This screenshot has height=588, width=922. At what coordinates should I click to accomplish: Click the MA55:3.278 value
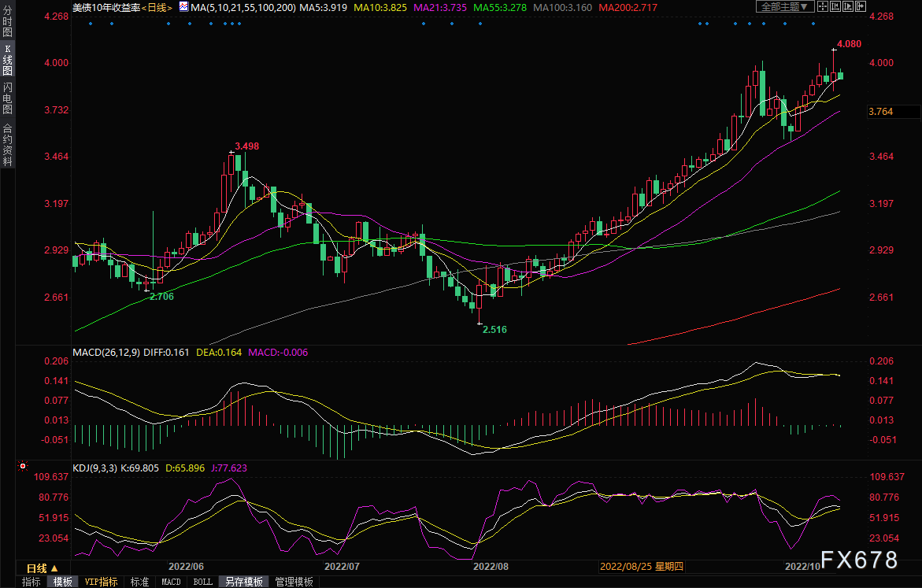click(x=500, y=8)
